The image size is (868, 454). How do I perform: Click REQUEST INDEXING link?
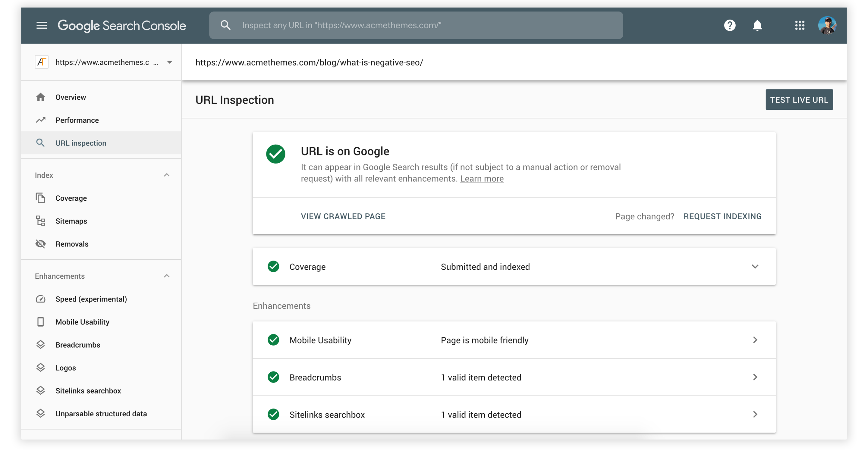pos(722,216)
